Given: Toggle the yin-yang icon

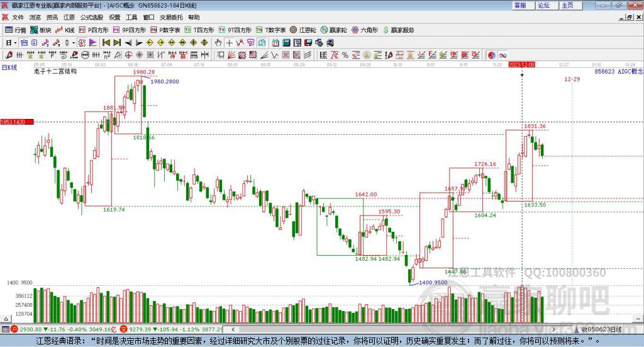Looking at the screenshot, I should coord(492,55).
